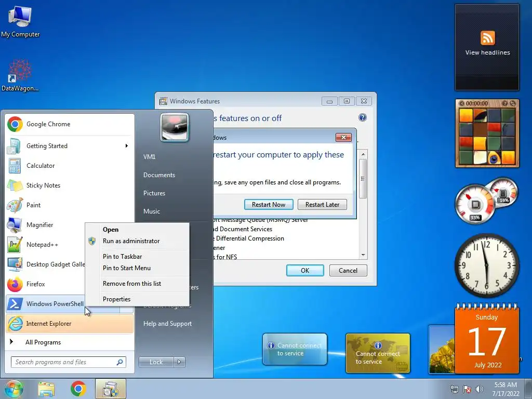
Task: Click the user account picture
Action: point(175,127)
